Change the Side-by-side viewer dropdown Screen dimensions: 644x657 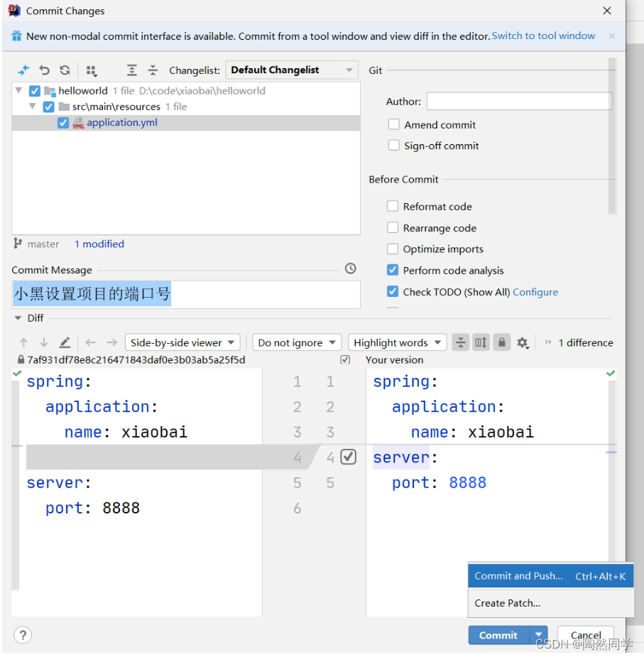pos(182,342)
